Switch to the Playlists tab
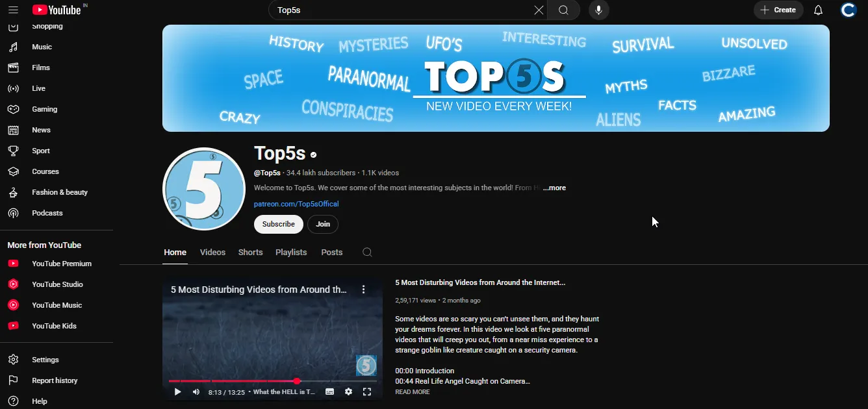Image resolution: width=868 pixels, height=409 pixels. [291, 253]
